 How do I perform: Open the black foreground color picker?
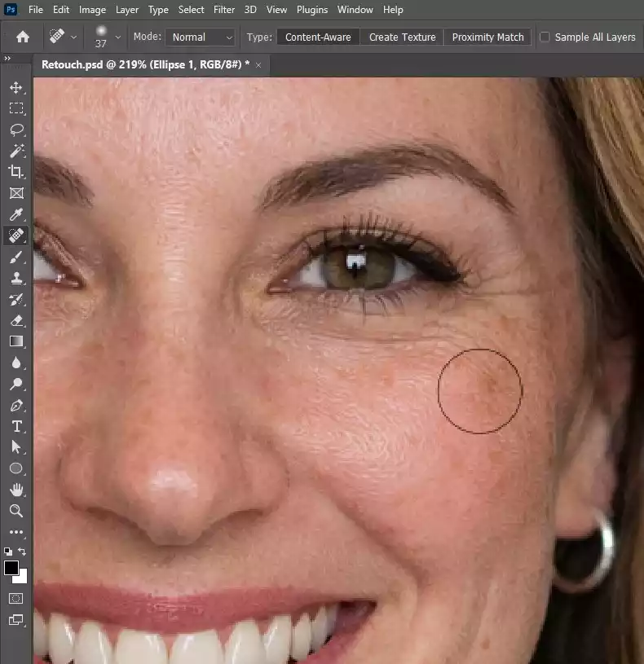coord(11,567)
